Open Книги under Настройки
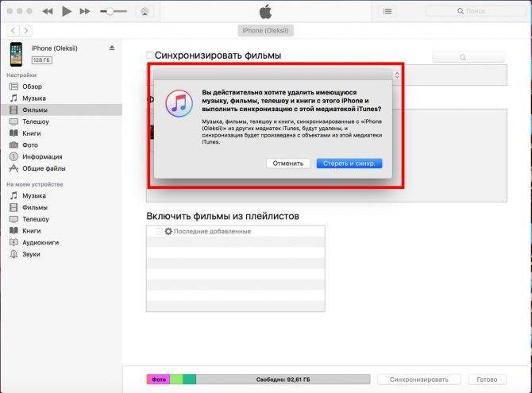This screenshot has width=532, height=393. 32,133
